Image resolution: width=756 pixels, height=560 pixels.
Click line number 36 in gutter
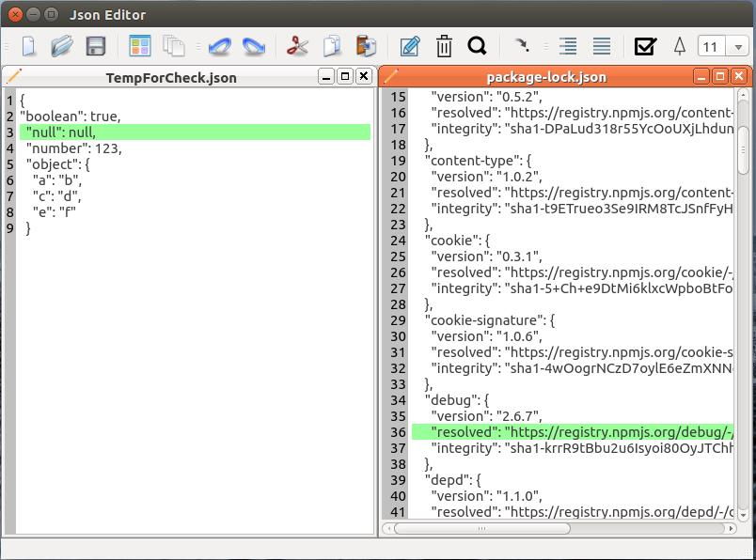click(398, 432)
